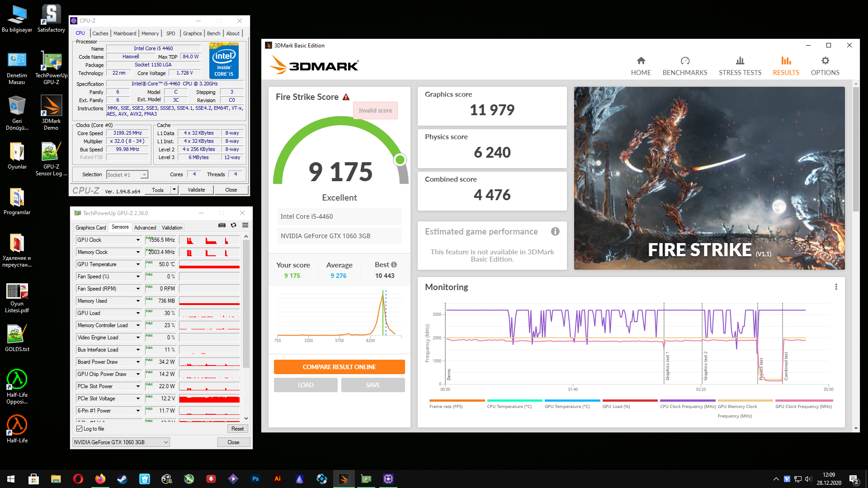Open the Oyun Listesi.pdf desktop file
868x488 pixels.
pyautogui.click(x=17, y=298)
